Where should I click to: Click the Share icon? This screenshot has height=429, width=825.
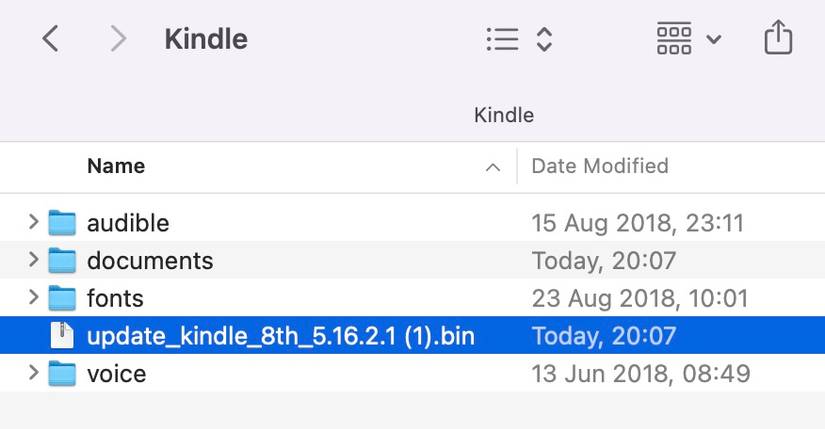coord(777,39)
